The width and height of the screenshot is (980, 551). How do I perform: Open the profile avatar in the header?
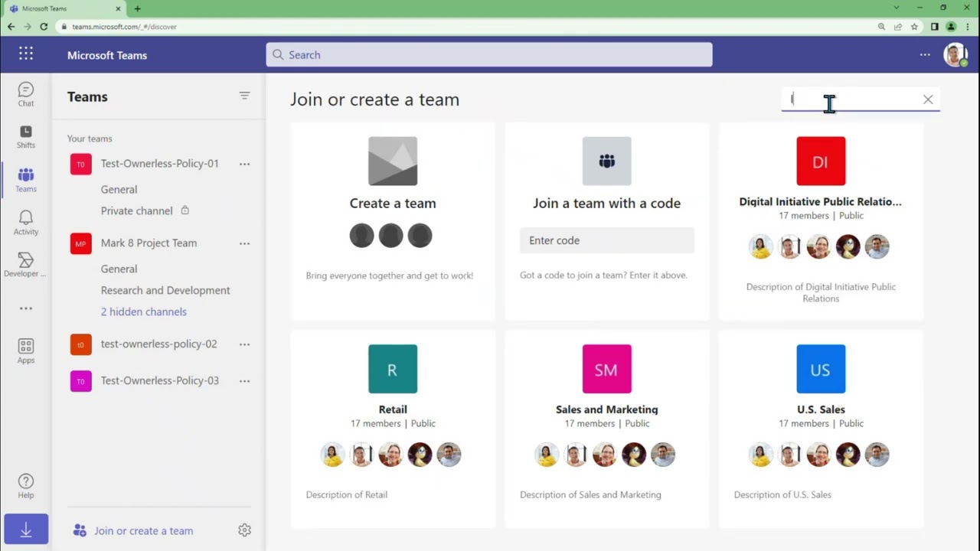point(955,55)
